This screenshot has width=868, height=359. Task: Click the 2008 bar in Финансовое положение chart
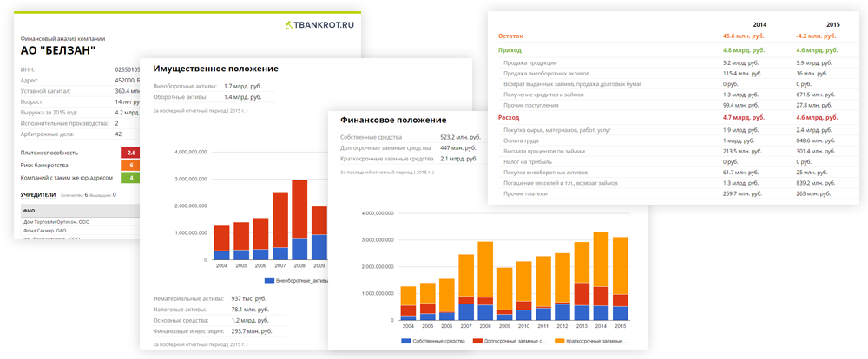pos(485,281)
